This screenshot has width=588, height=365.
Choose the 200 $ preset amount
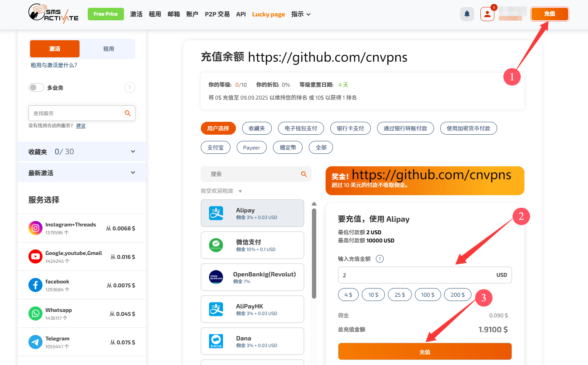458,295
